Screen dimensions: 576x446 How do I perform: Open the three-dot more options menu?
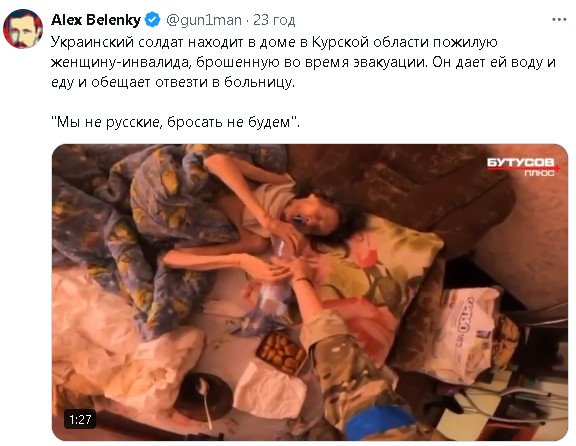point(559,20)
